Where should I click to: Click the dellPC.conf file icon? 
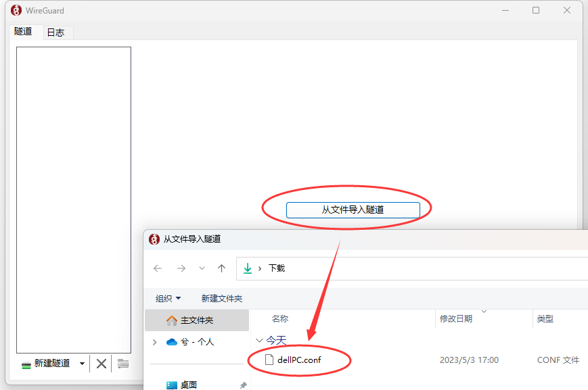pyautogui.click(x=269, y=360)
